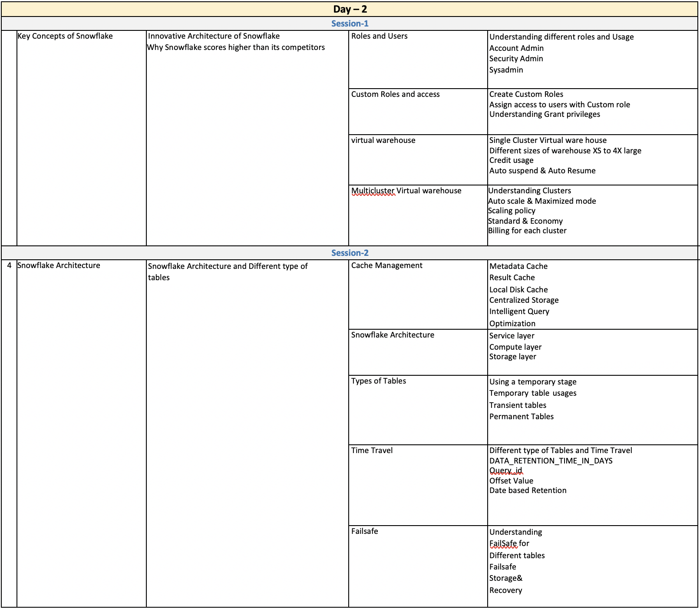Click the misspelled word Multicluster
The width and height of the screenshot is (700, 609).
pos(373,191)
